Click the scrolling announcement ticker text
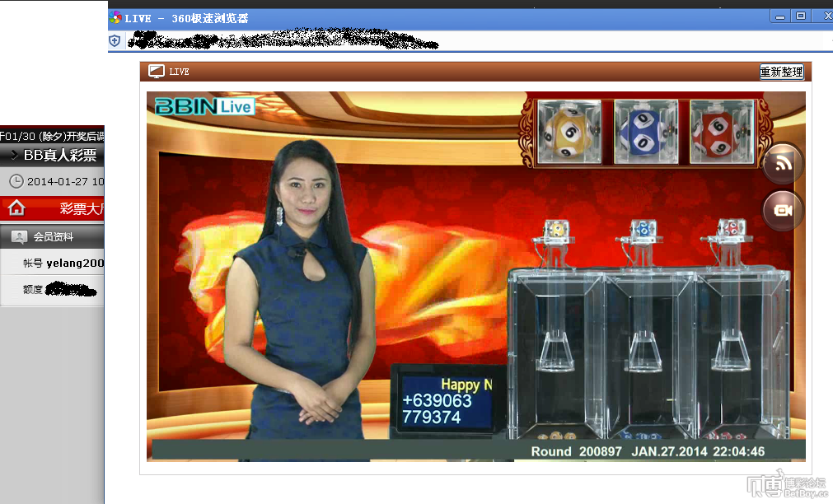 (52, 137)
